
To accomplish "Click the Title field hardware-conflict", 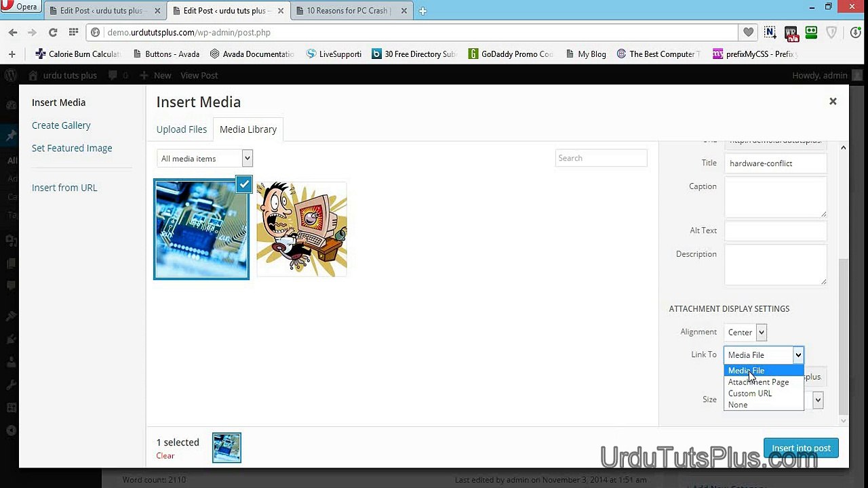I will click(775, 163).
